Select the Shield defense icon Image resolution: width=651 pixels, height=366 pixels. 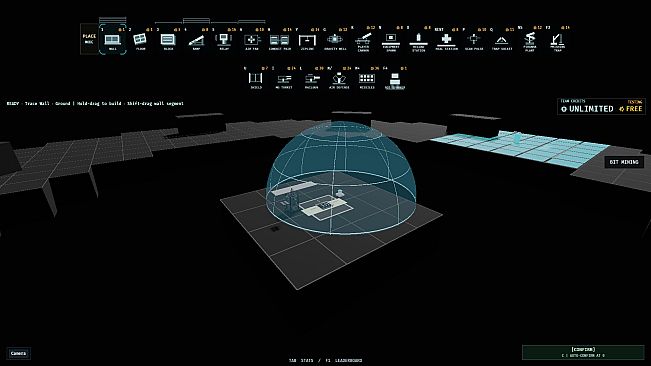coord(256,80)
